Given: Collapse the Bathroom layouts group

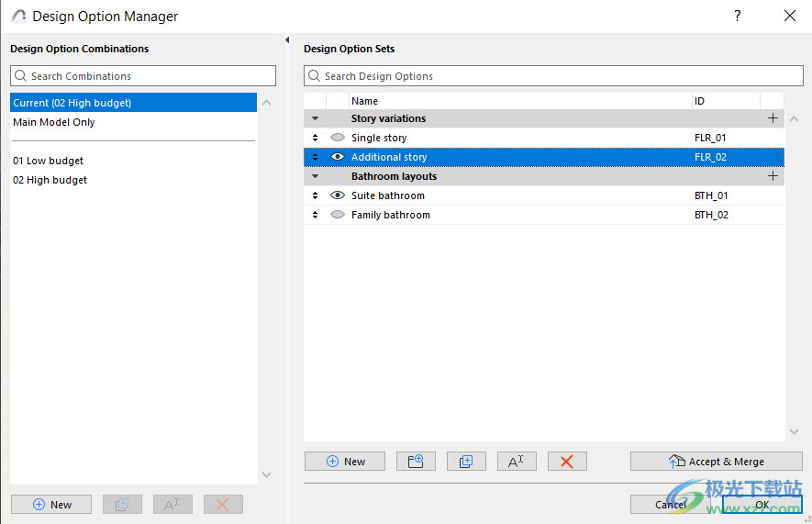Looking at the screenshot, I should 315,176.
